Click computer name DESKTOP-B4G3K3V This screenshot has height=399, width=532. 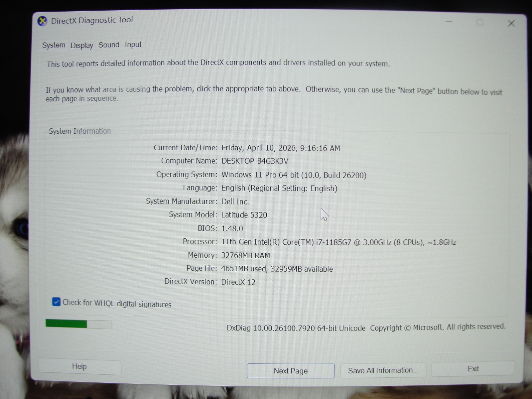255,161
